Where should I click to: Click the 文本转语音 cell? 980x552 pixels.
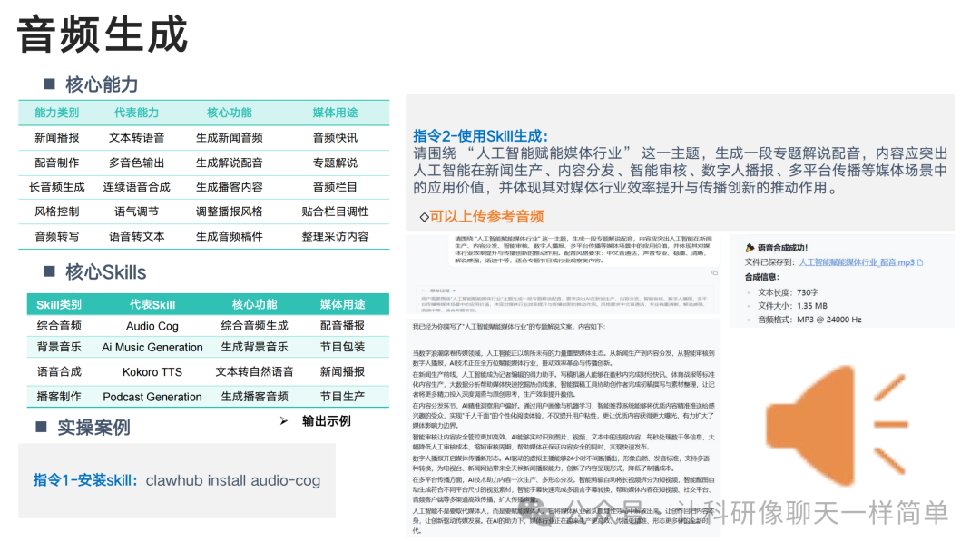click(x=136, y=137)
